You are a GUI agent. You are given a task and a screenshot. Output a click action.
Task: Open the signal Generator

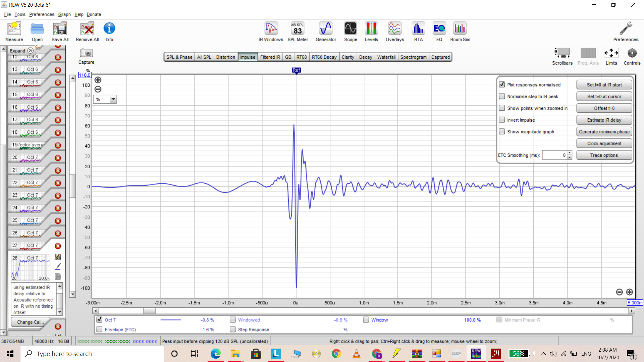(326, 32)
